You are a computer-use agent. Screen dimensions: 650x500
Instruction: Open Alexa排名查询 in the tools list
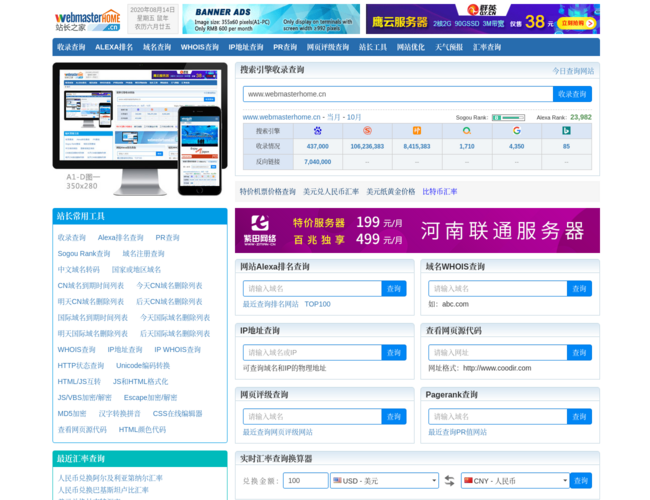point(121,238)
